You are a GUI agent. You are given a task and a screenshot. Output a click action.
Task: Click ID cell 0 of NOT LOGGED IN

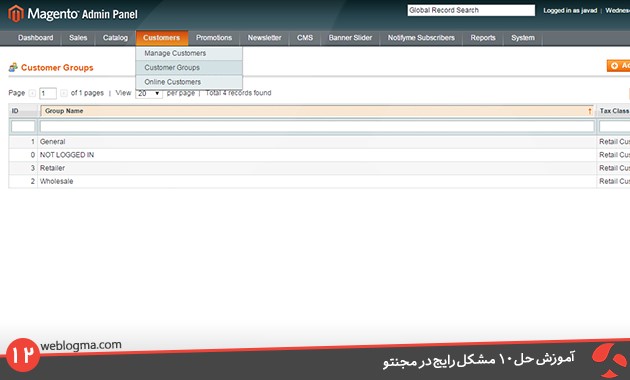[x=23, y=155]
